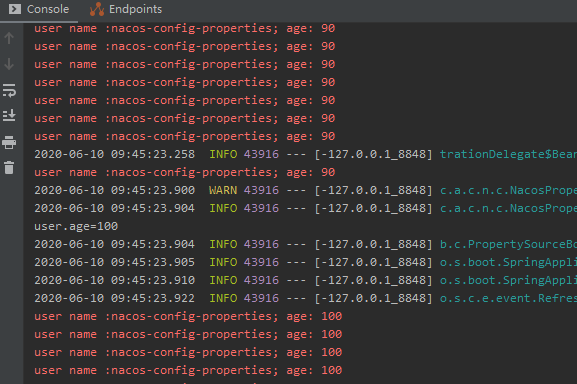Image resolution: width=577 pixels, height=384 pixels.
Task: Click the trationDelegate$Bean logger name
Action: point(508,154)
